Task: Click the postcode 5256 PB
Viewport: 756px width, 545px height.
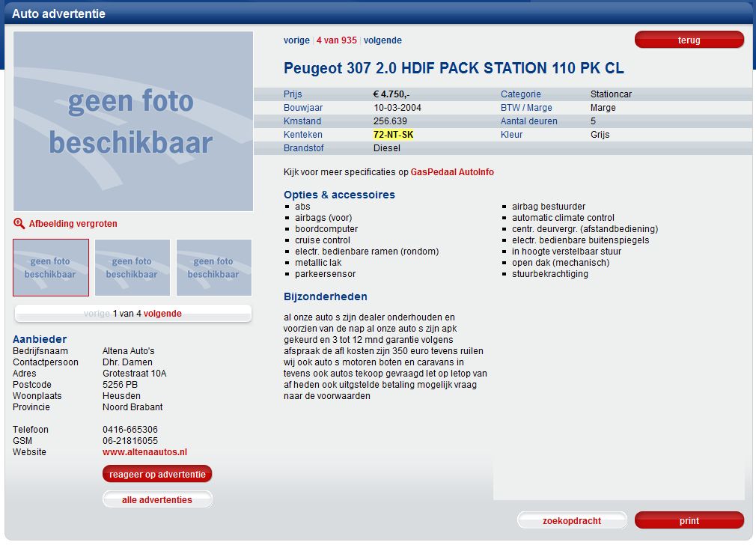Action: point(120,384)
